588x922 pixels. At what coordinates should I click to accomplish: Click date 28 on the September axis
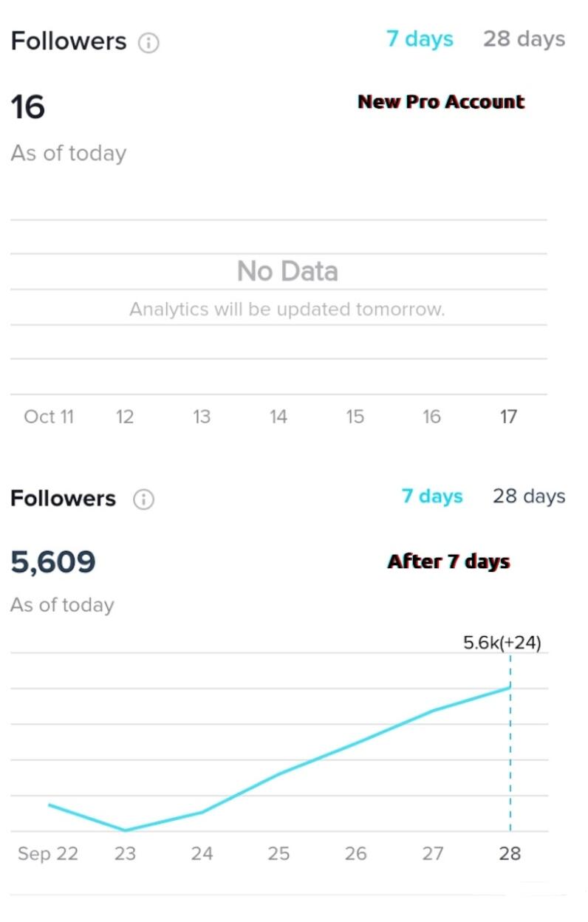pos(510,854)
